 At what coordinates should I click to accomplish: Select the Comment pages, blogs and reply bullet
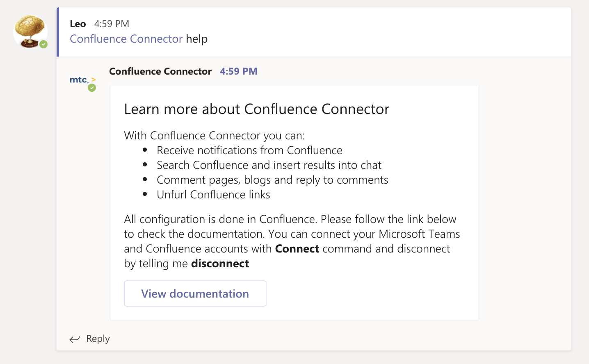[272, 180]
